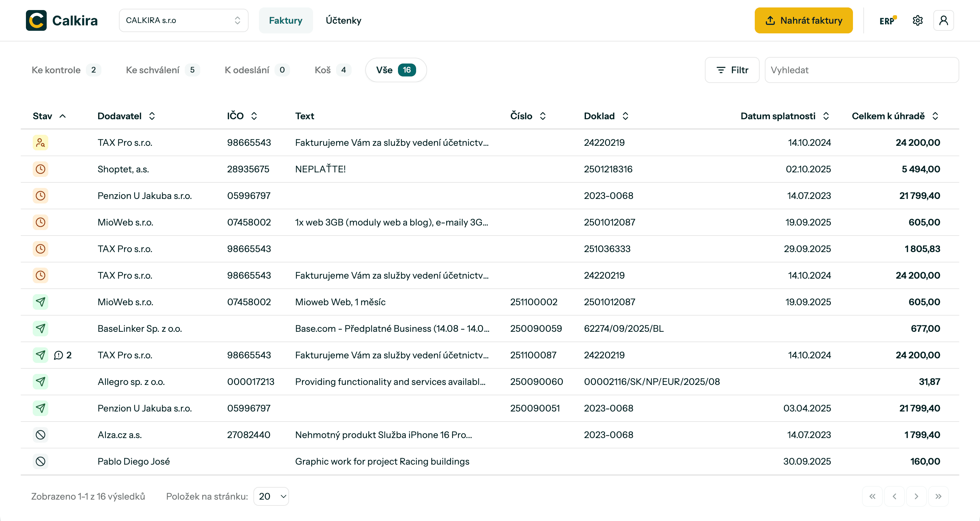980x521 pixels.
Task: Expand the items per page dropdown
Action: coord(271,496)
